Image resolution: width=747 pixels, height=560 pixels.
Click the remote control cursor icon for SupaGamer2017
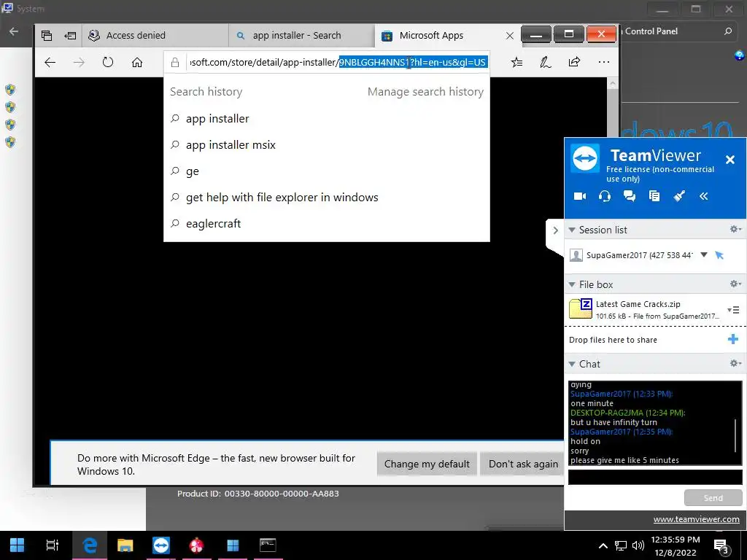click(719, 255)
